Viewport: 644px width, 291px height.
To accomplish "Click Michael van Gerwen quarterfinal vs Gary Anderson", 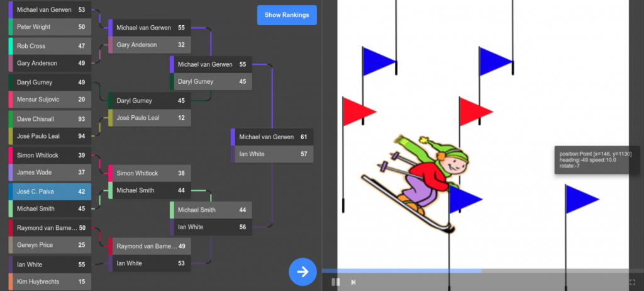I will tap(150, 28).
